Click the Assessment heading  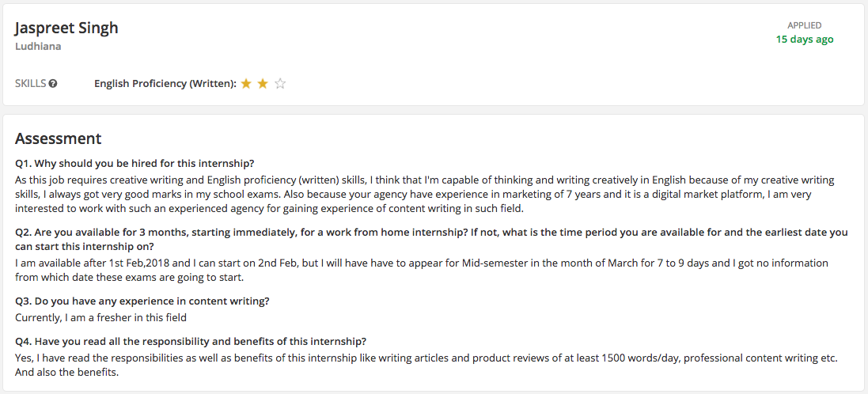(x=58, y=138)
